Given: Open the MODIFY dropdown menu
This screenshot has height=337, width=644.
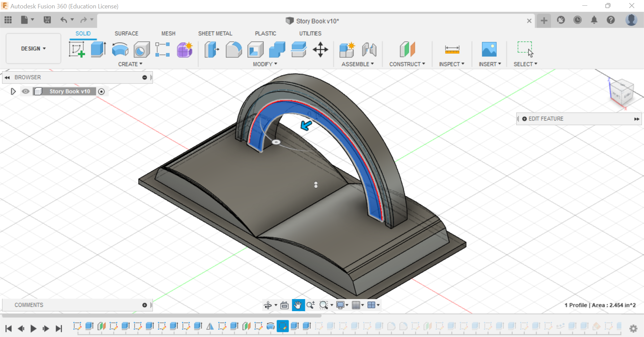Looking at the screenshot, I should pos(265,64).
